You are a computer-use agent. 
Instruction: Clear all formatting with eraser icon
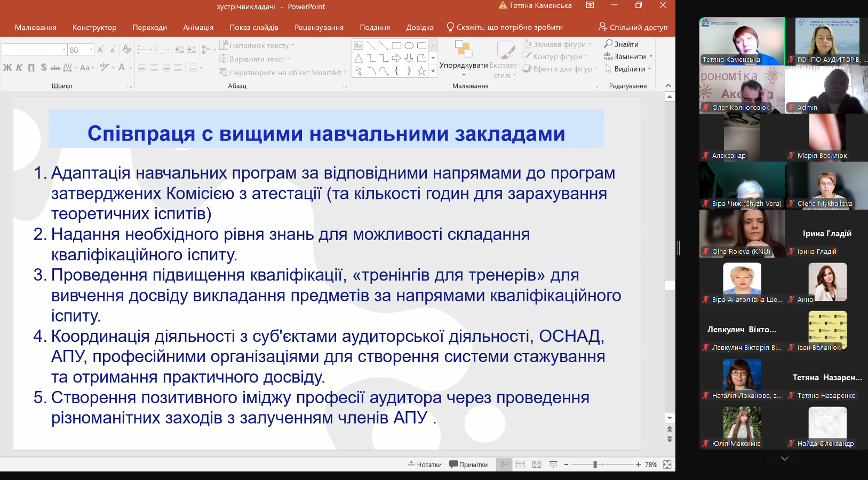click(x=127, y=50)
